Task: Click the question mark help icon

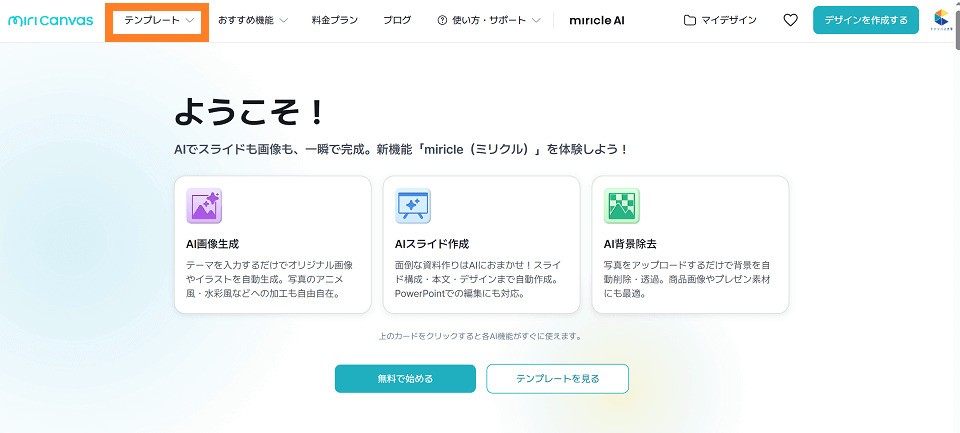Action: click(442, 20)
